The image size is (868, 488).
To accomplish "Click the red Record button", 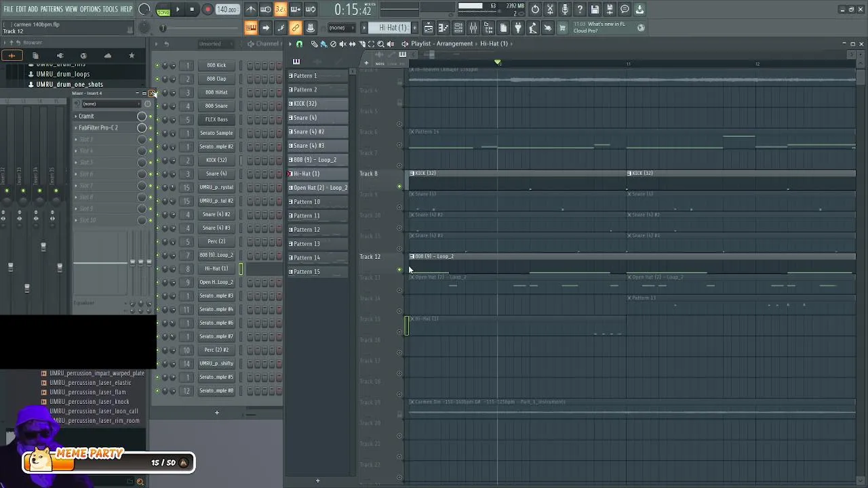I will [208, 9].
